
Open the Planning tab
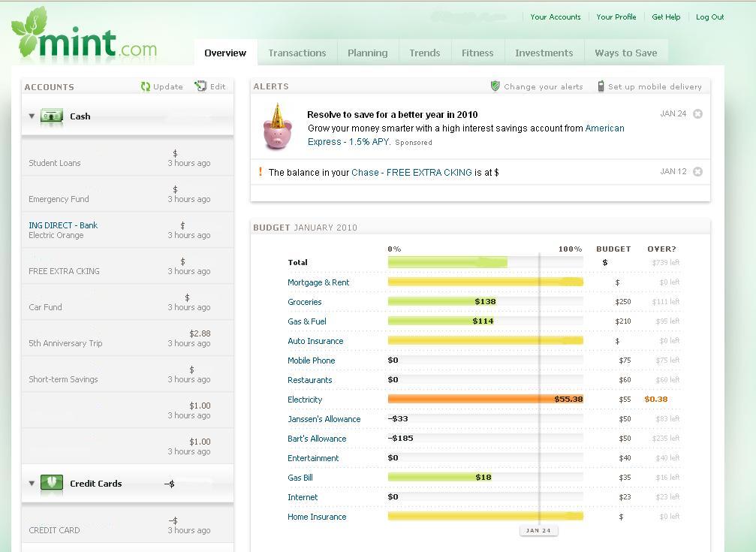click(367, 53)
